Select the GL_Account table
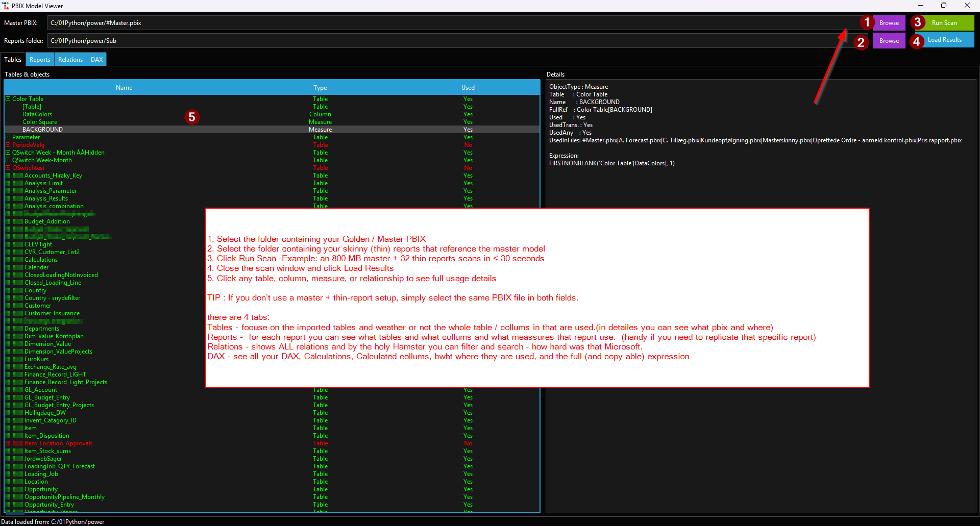 (41, 390)
